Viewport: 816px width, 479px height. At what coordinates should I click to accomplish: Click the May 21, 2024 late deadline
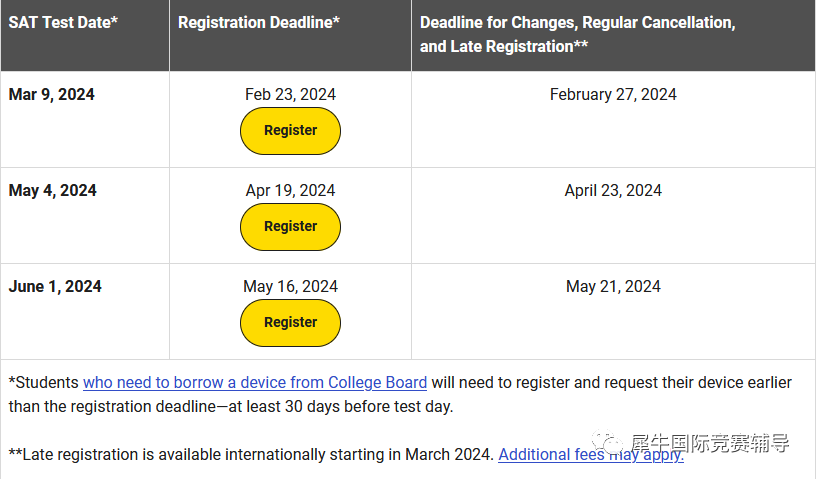click(x=613, y=286)
